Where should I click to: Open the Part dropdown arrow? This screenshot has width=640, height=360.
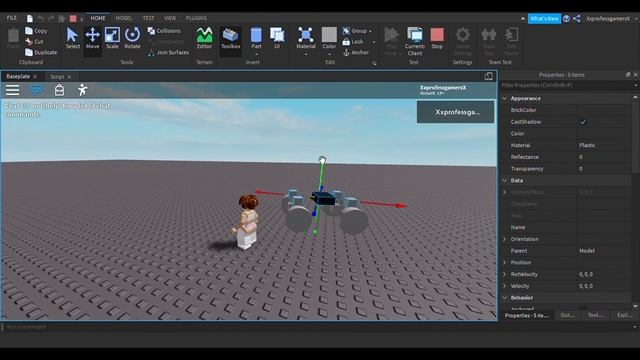point(256,54)
